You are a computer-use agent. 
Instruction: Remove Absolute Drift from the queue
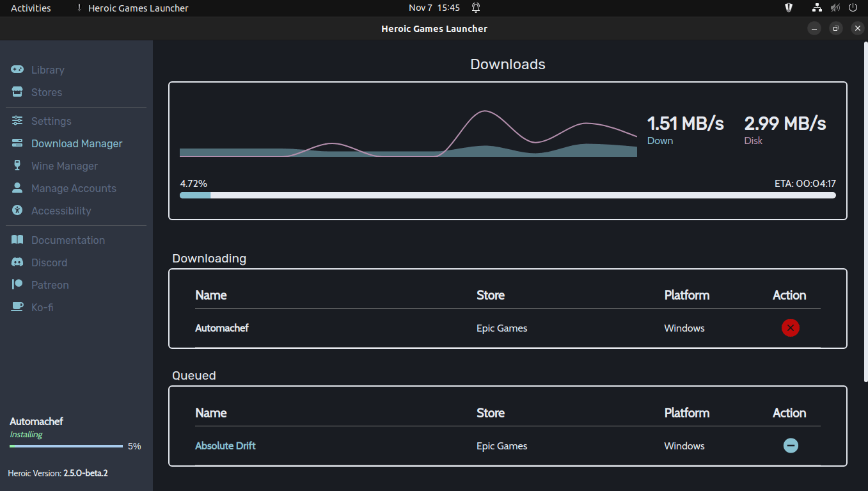pyautogui.click(x=791, y=446)
